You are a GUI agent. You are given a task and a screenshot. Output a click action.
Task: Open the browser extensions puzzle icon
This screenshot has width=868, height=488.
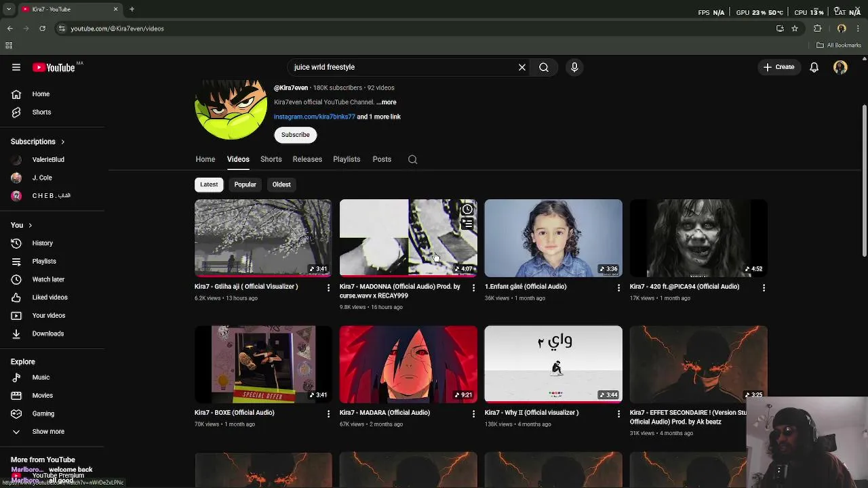pos(818,28)
